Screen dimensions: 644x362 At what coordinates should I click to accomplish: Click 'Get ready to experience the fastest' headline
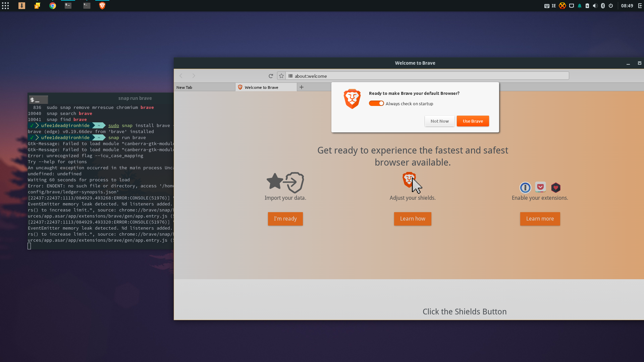[x=413, y=156]
